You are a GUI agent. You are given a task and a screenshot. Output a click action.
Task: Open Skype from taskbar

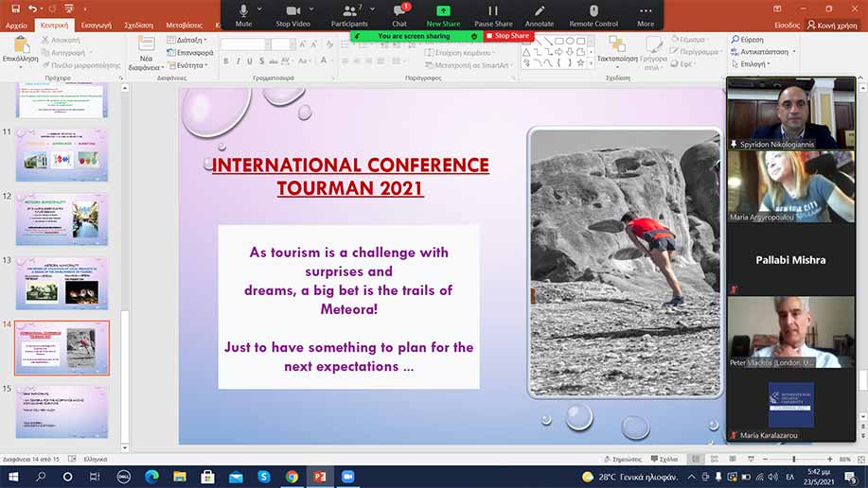263,477
